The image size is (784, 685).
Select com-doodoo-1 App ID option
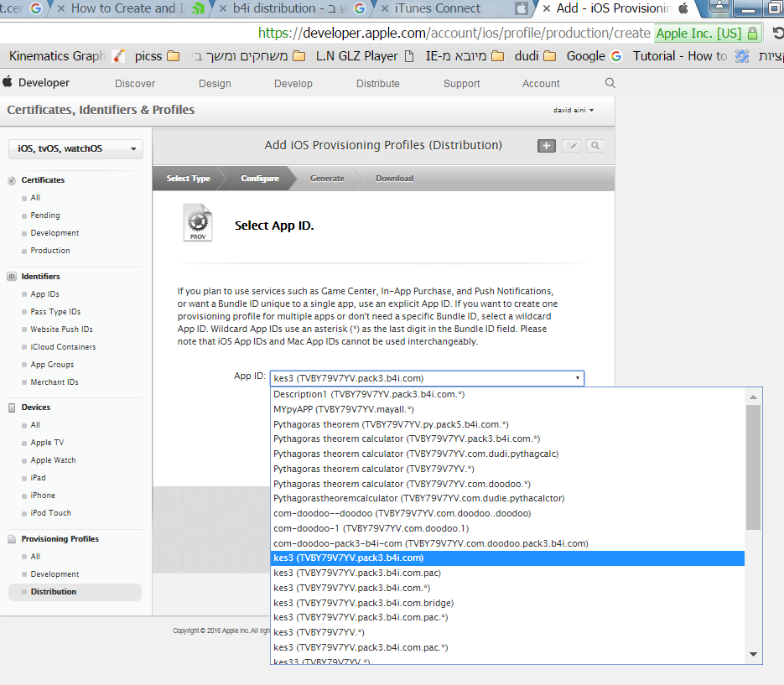507,528
